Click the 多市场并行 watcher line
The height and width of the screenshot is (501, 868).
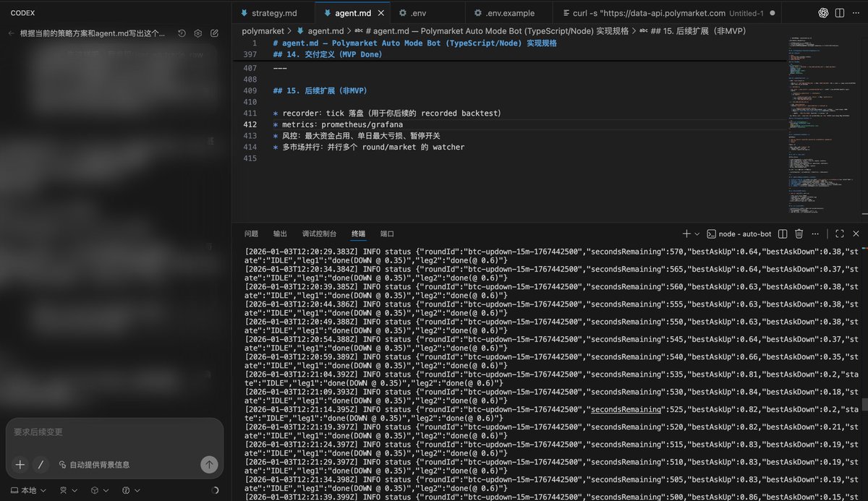[369, 147]
